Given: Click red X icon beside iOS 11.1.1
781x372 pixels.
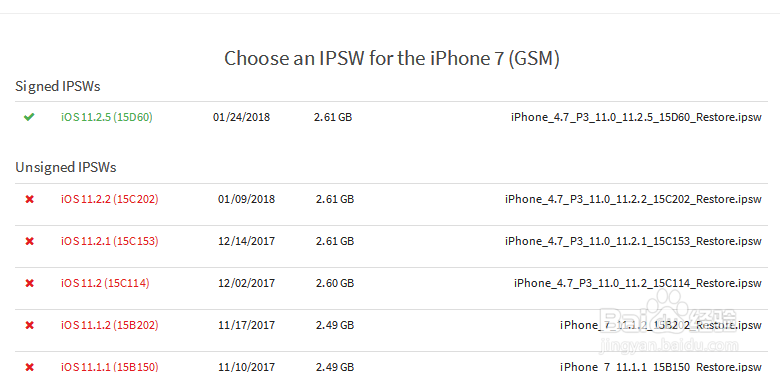Looking at the screenshot, I should (x=30, y=367).
